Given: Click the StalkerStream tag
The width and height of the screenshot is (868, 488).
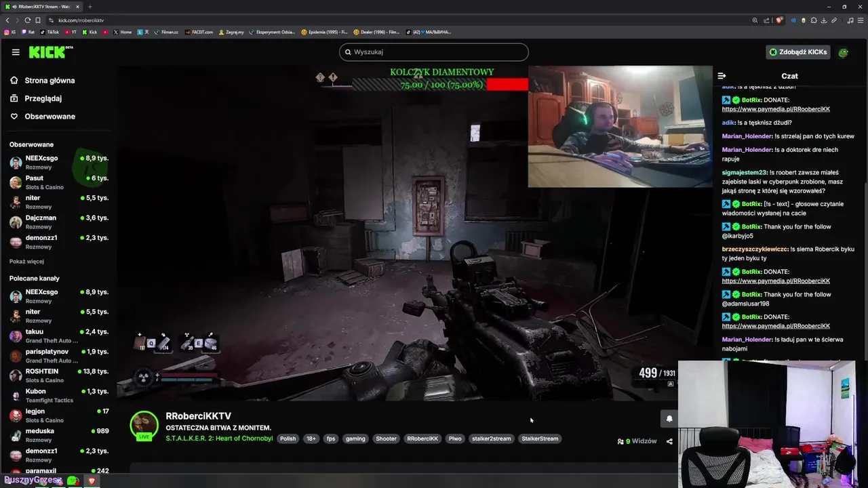Looking at the screenshot, I should click(540, 439).
